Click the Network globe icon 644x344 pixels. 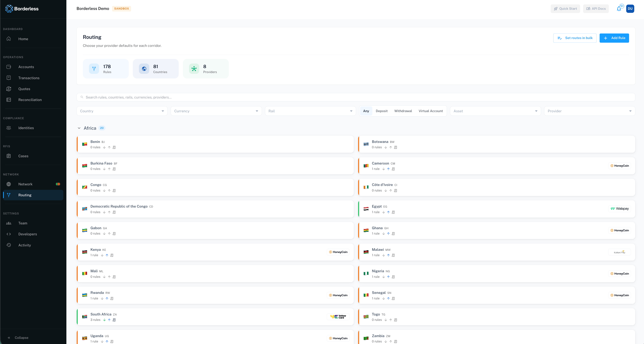[x=9, y=184]
